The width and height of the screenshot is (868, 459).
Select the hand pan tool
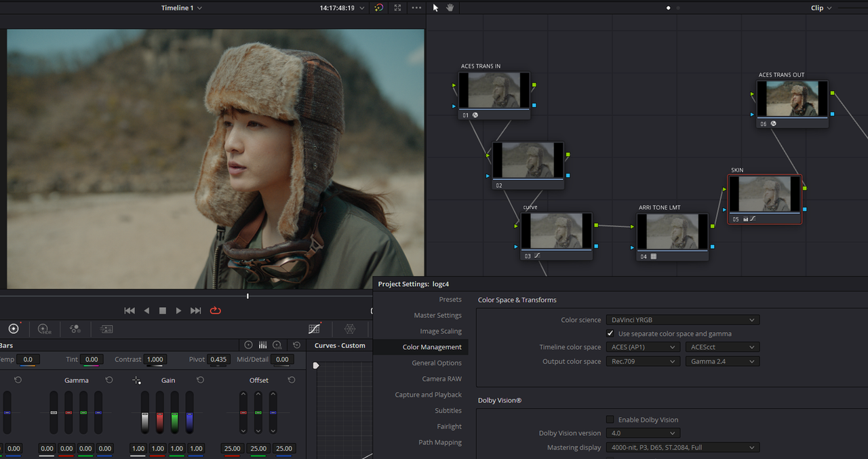coord(450,7)
